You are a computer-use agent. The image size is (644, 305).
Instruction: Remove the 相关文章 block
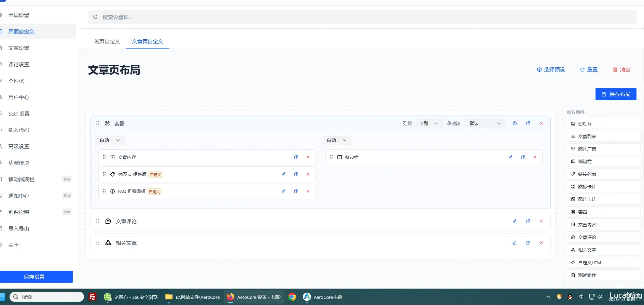541,243
